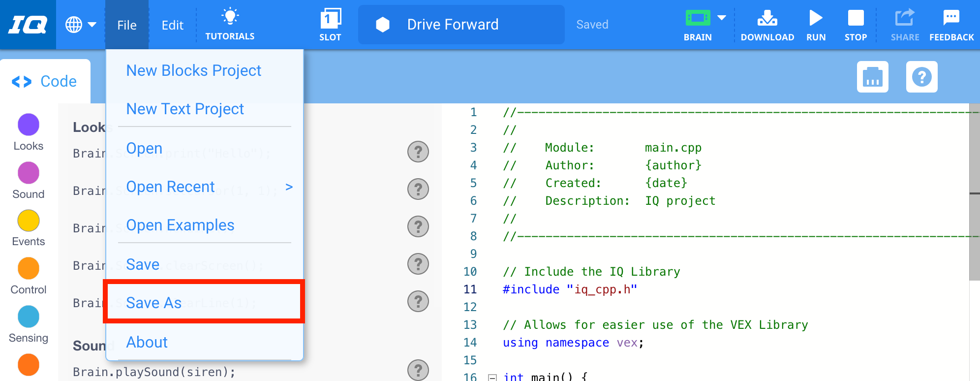Click the int main() line
The width and height of the screenshot is (980, 381).
pyautogui.click(x=545, y=377)
